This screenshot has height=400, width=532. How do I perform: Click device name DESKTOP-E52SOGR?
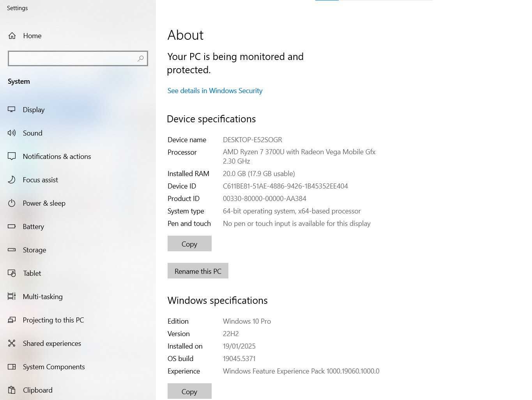click(x=253, y=139)
